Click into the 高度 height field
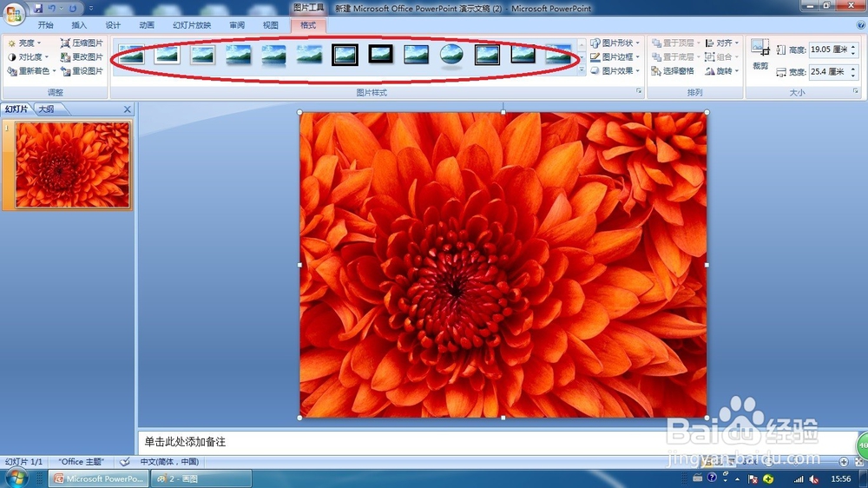The height and width of the screenshot is (488, 868). click(x=828, y=49)
